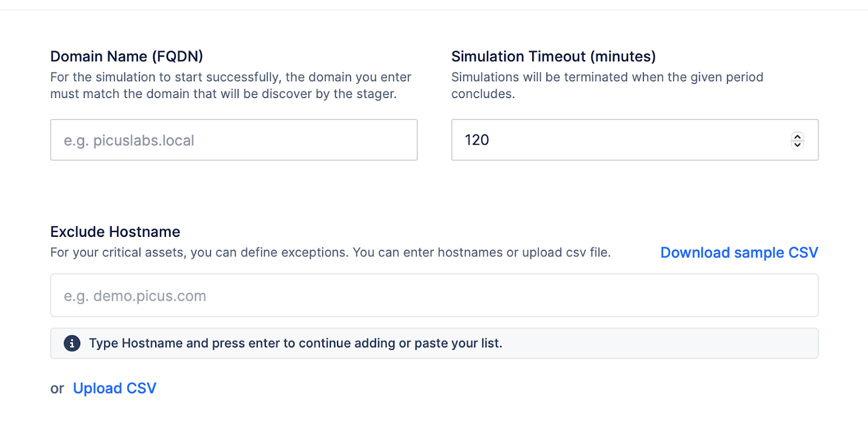This screenshot has width=868, height=432.
Task: Click the word or before Upload CSV
Action: pos(57,389)
